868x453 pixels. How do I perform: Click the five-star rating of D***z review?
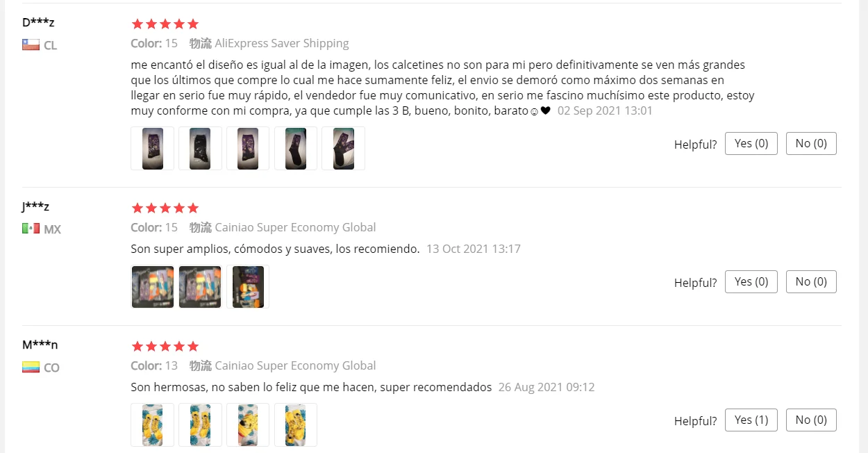pyautogui.click(x=165, y=24)
